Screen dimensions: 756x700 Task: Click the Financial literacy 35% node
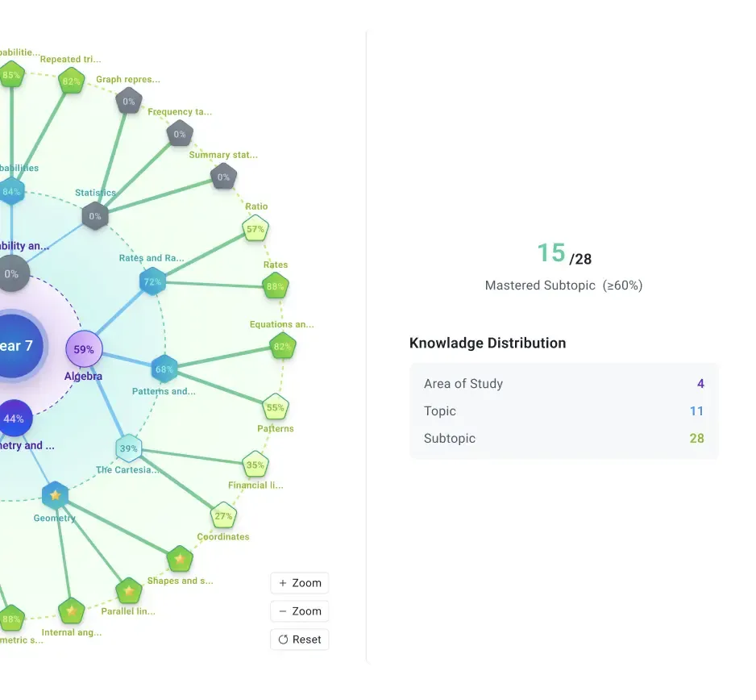click(255, 465)
